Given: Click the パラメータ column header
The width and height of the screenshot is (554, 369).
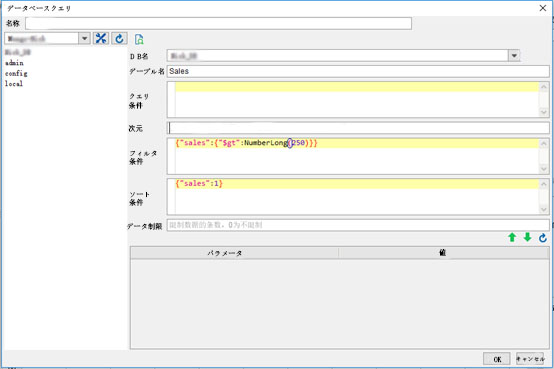Looking at the screenshot, I should (x=234, y=253).
